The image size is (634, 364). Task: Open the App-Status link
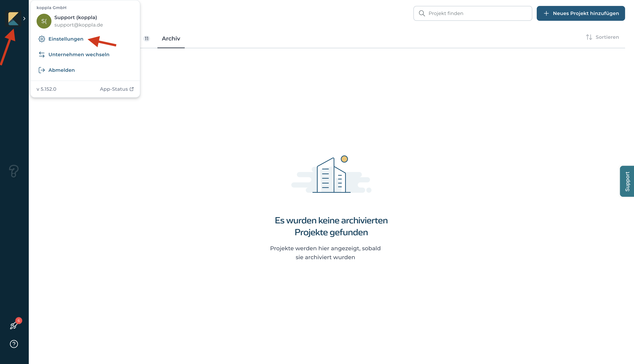pyautogui.click(x=117, y=89)
